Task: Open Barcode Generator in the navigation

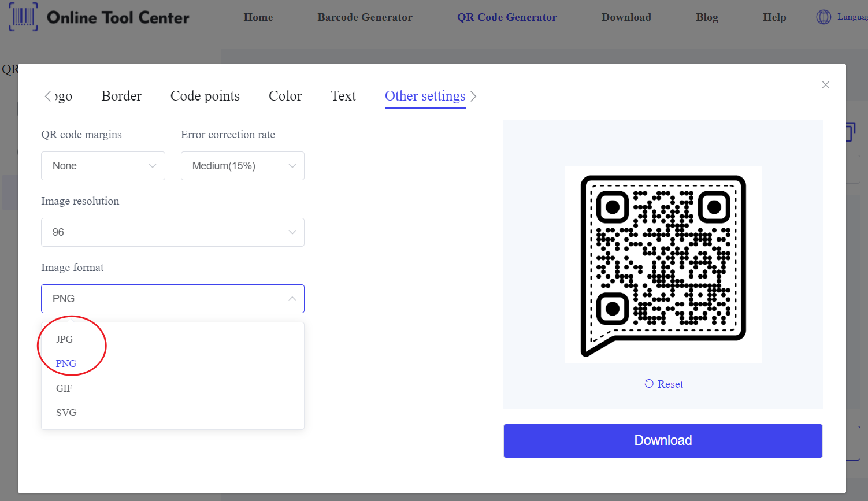Action: pyautogui.click(x=365, y=17)
